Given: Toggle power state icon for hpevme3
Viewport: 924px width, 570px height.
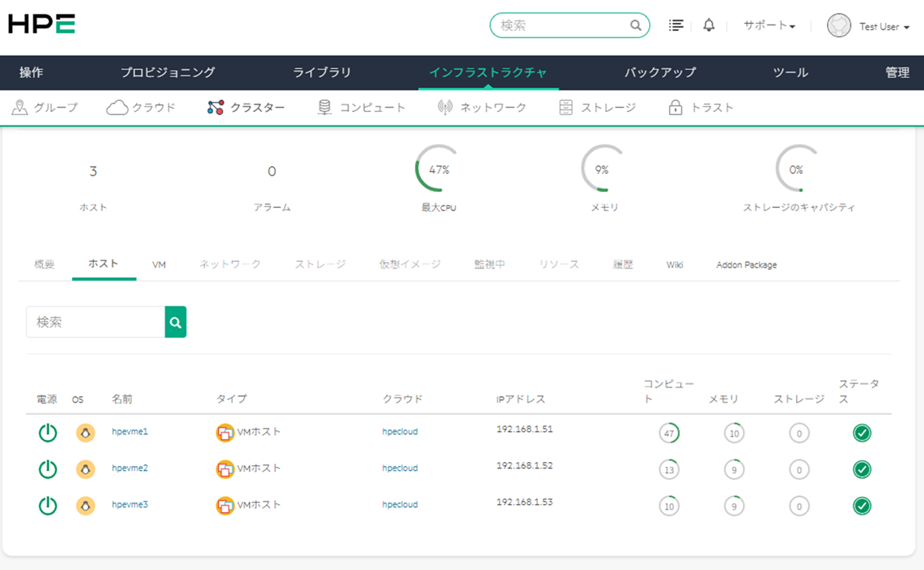Looking at the screenshot, I should tap(48, 506).
